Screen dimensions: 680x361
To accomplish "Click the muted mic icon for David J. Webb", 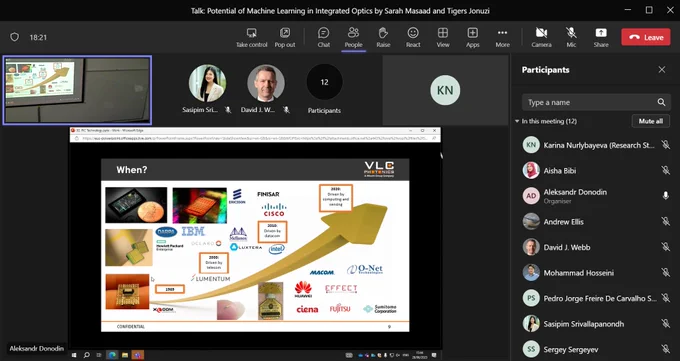I will coord(665,247).
